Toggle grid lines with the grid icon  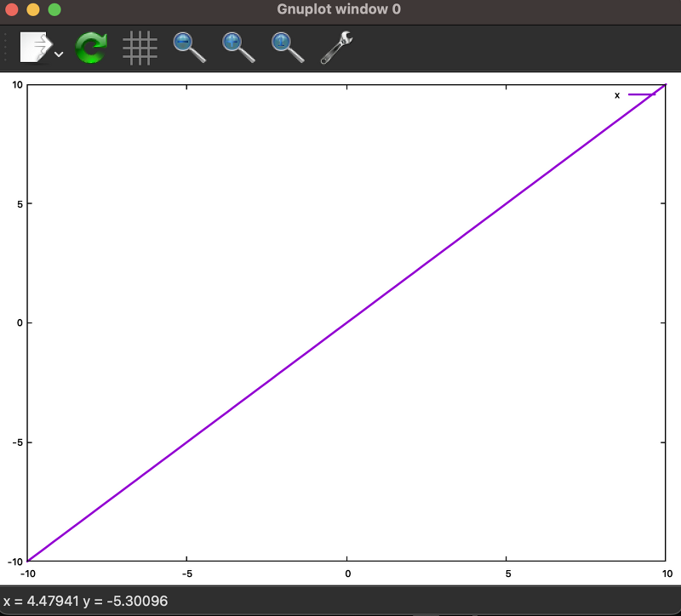[x=140, y=47]
